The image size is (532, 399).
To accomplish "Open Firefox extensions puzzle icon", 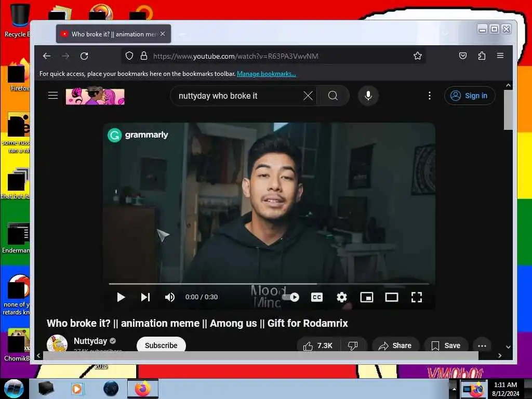I will tap(482, 56).
